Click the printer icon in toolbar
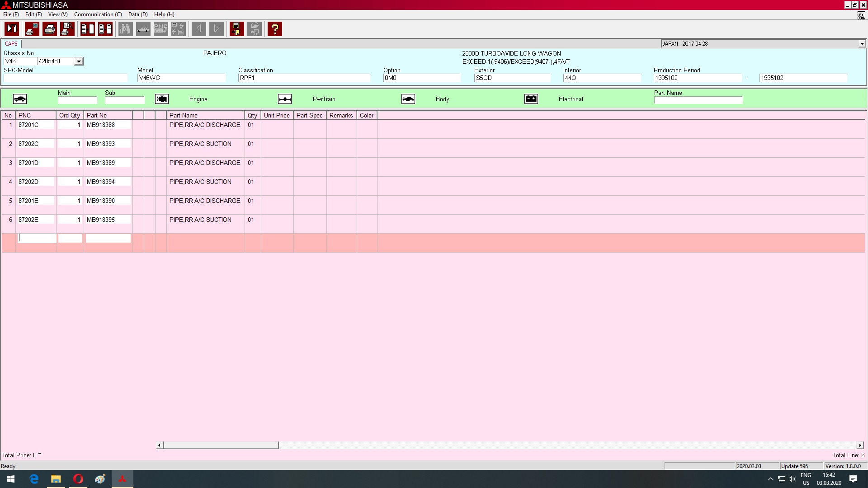Screen dimensions: 868x488 [50, 29]
